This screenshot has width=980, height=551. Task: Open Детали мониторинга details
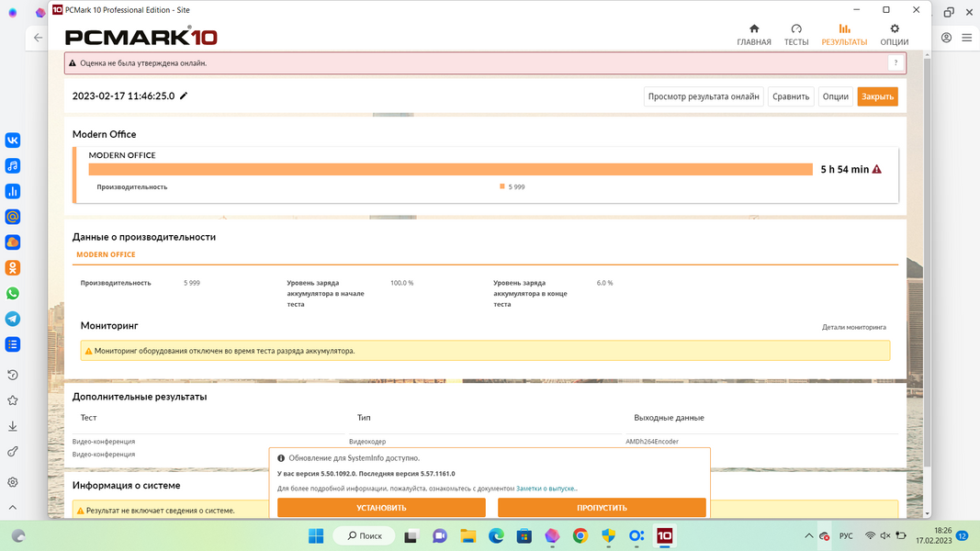tap(853, 327)
